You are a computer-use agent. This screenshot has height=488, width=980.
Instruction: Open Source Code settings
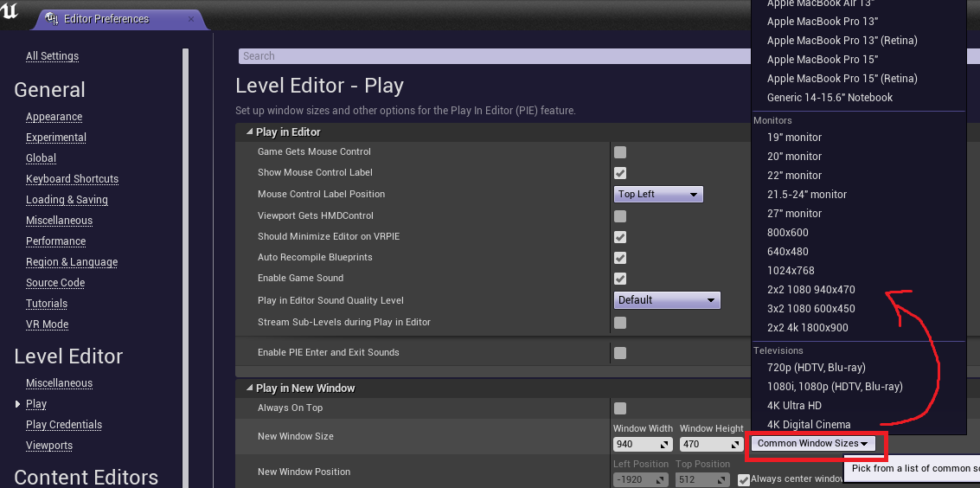tap(55, 282)
